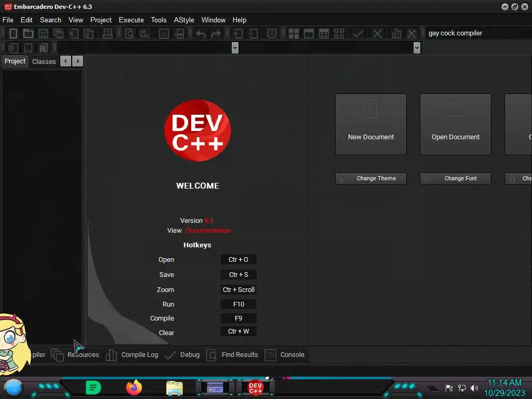The image size is (532, 399).
Task: Click the Profile chart toolbar icon
Action: [x=396, y=33]
